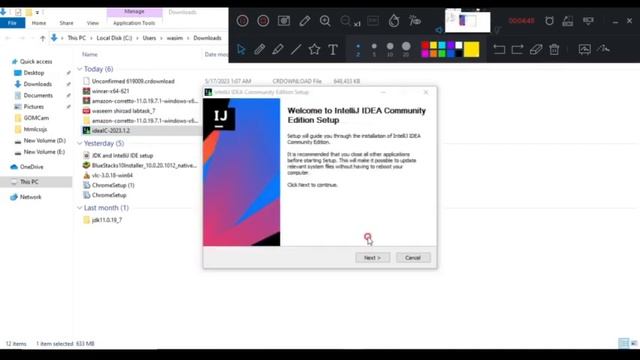Open Pictures in navigation pane
The height and width of the screenshot is (360, 640).
click(x=33, y=107)
